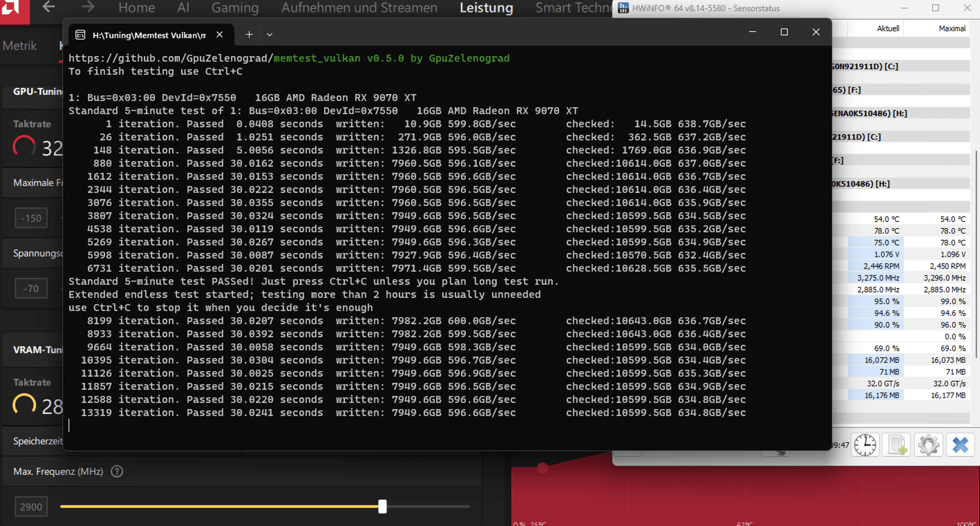Screen dimensions: 980x526
Task: Go forward with AMD Software forward arrow
Action: coord(88,7)
